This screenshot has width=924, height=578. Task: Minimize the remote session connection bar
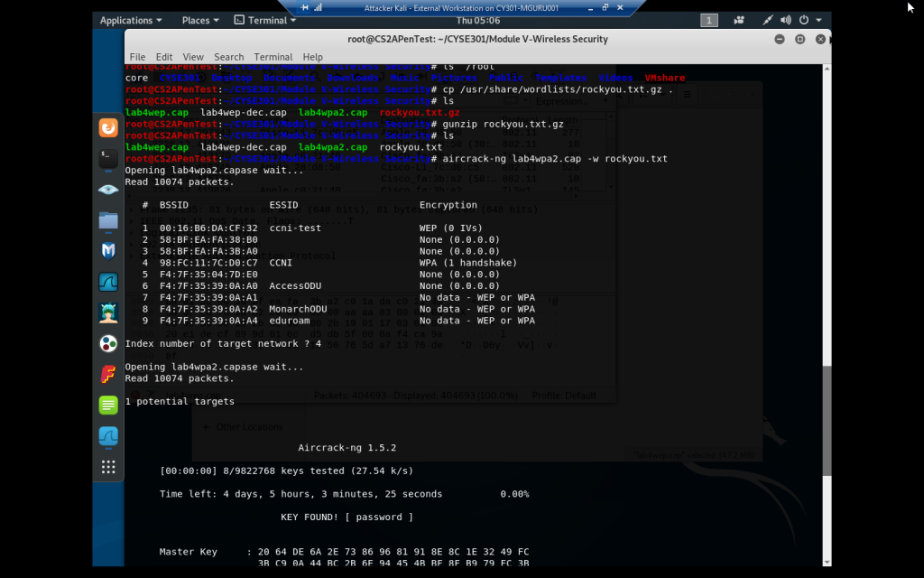(590, 7)
